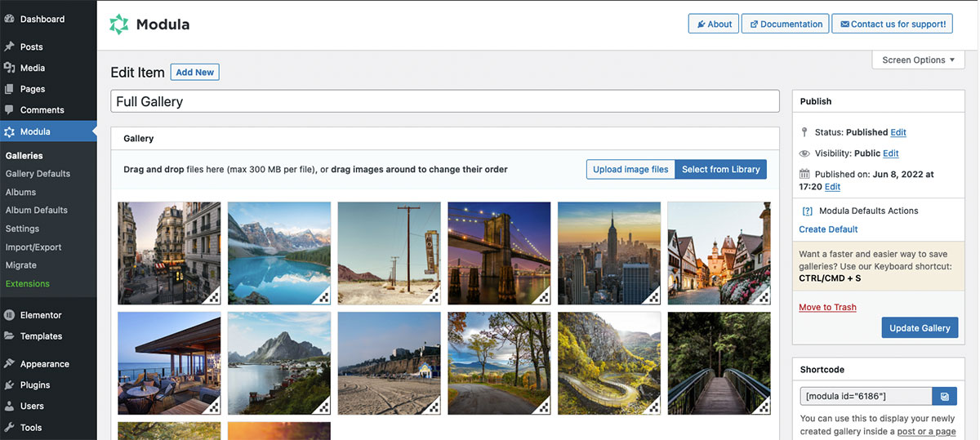Click Contact us for support button
The width and height of the screenshot is (980, 440).
[x=892, y=24]
